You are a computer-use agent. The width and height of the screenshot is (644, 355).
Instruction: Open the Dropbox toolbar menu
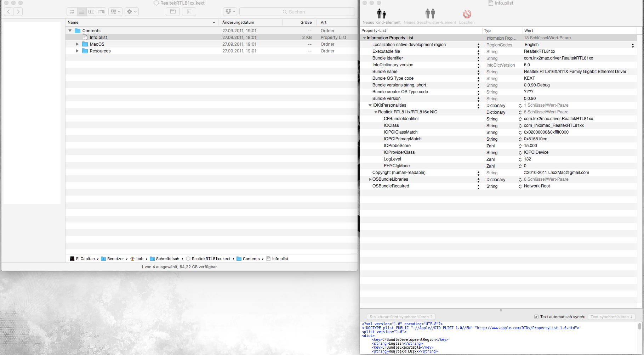point(230,12)
